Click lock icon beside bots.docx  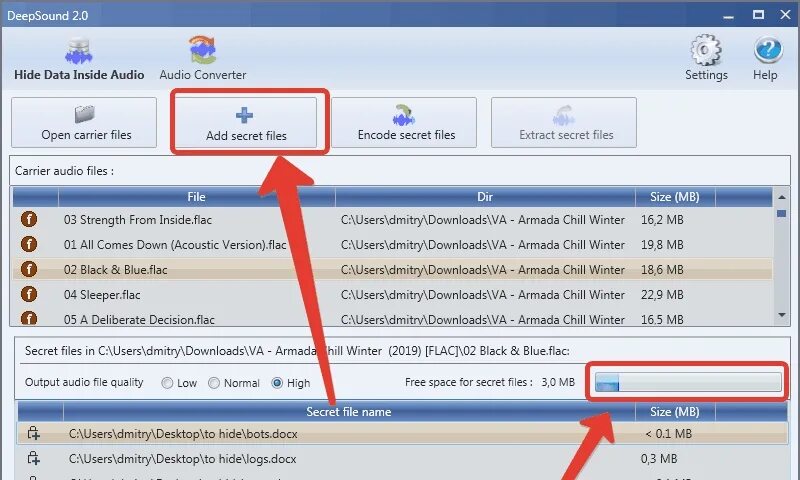pos(33,433)
